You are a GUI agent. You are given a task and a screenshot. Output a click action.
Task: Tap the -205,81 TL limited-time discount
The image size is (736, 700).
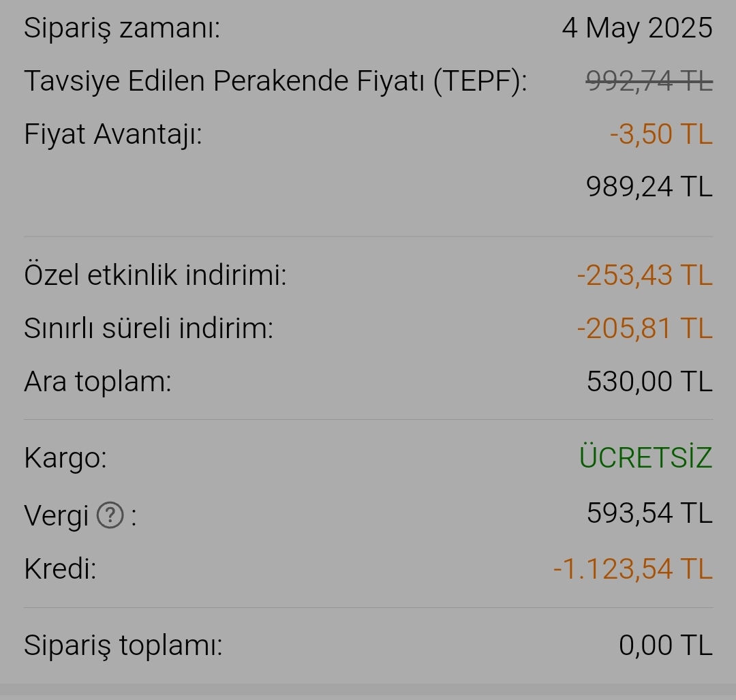click(645, 328)
